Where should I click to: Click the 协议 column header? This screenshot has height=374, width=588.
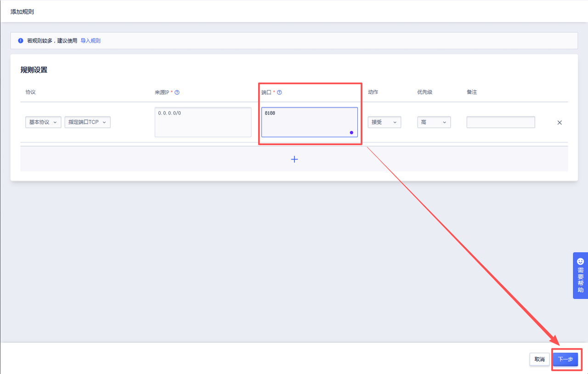click(30, 92)
